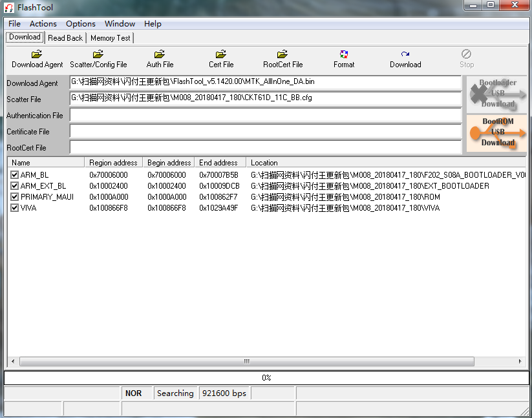Image resolution: width=532 pixels, height=418 pixels.
Task: Switch to the Memory Test tab
Action: [x=111, y=38]
